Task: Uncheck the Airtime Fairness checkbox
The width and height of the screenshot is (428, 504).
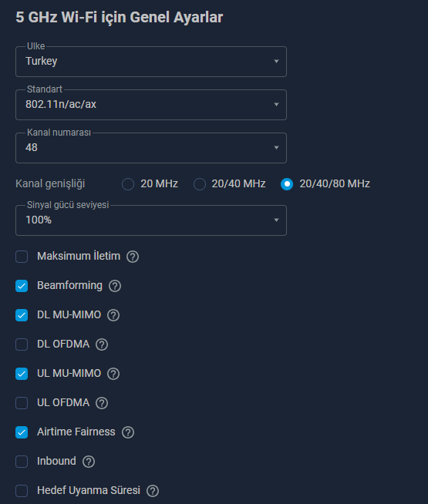Action: click(22, 432)
